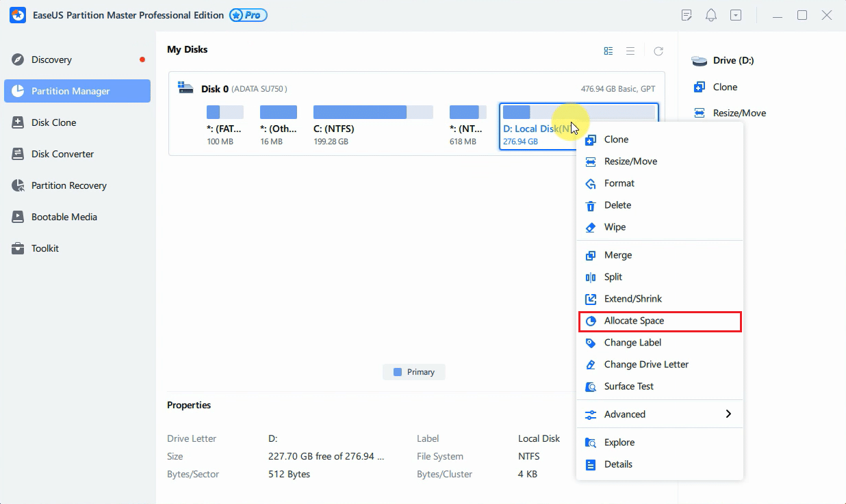This screenshot has height=504, width=846.
Task: Refresh the disk list
Action: [x=658, y=51]
